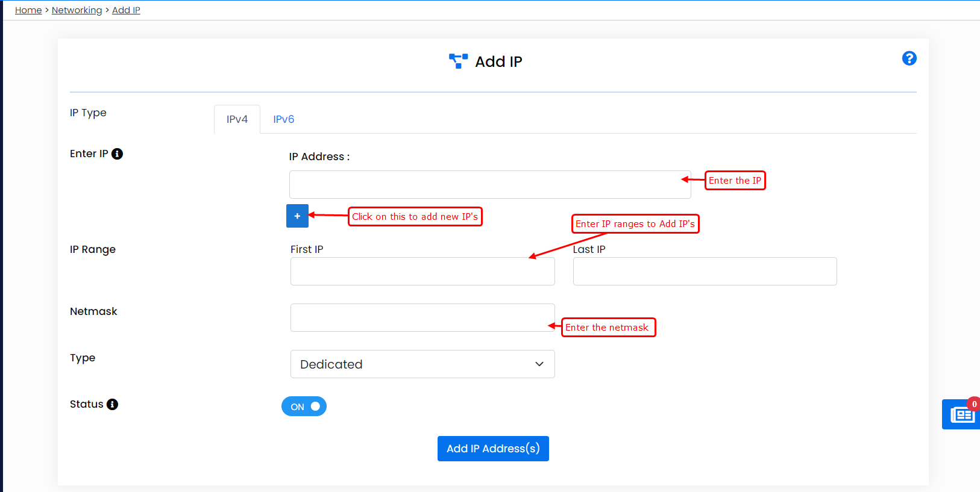Go to Home breadcrumb link

(28, 10)
